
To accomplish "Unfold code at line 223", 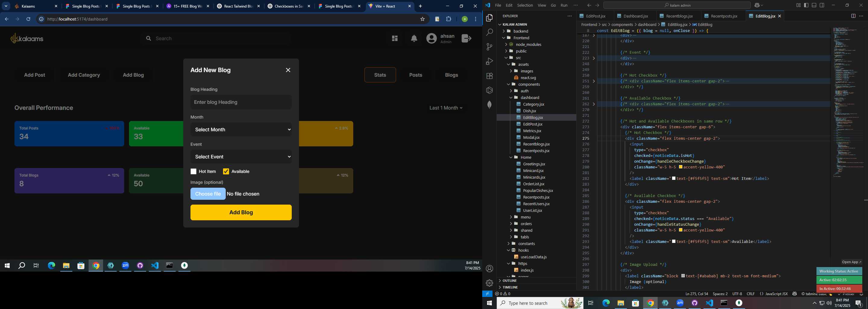I will [x=594, y=58].
